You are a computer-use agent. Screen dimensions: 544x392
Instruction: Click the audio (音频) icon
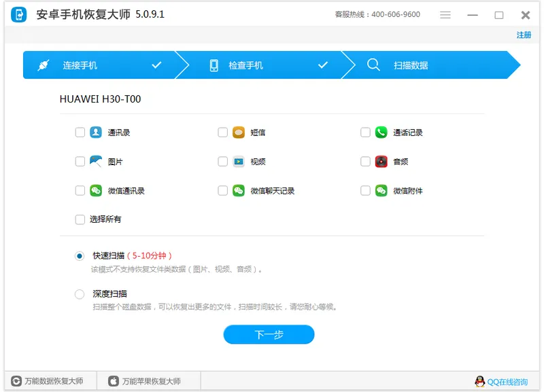pos(381,162)
